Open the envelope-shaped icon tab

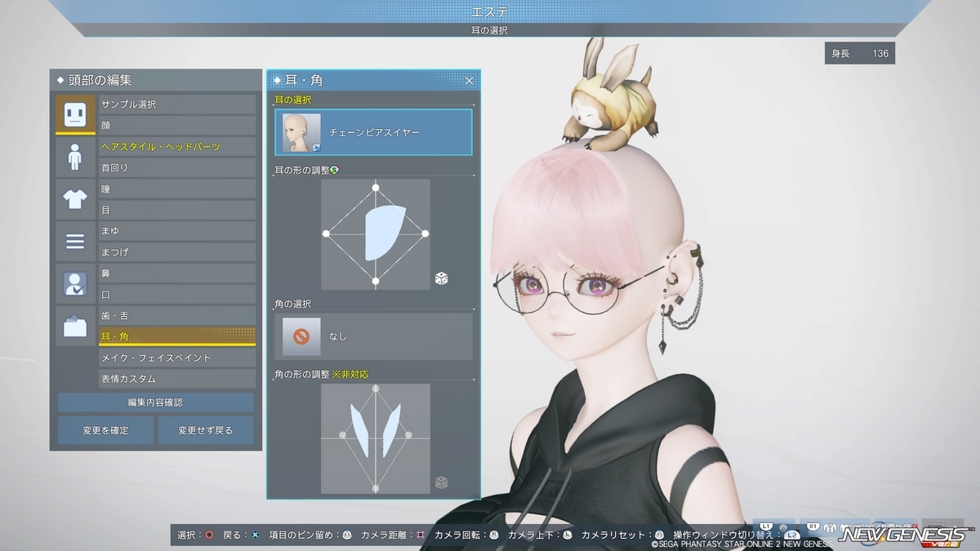coord(75,327)
